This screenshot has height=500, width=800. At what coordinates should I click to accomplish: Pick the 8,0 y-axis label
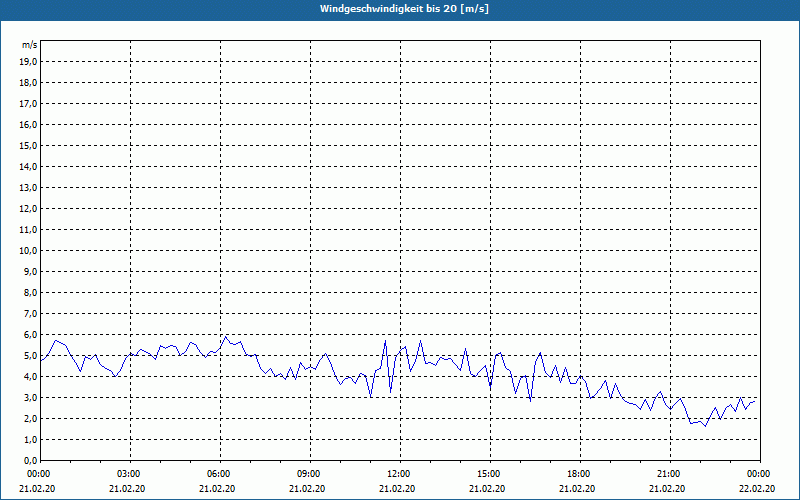pyautogui.click(x=30, y=292)
